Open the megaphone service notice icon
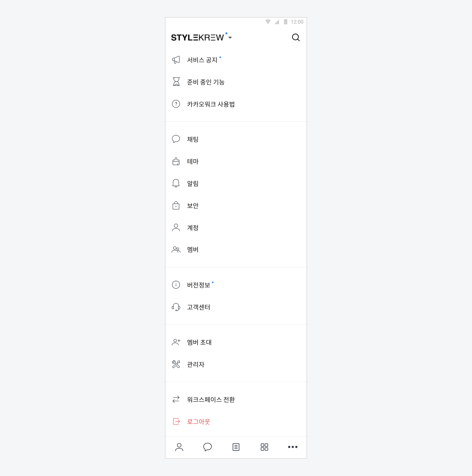472x476 pixels. click(x=176, y=60)
